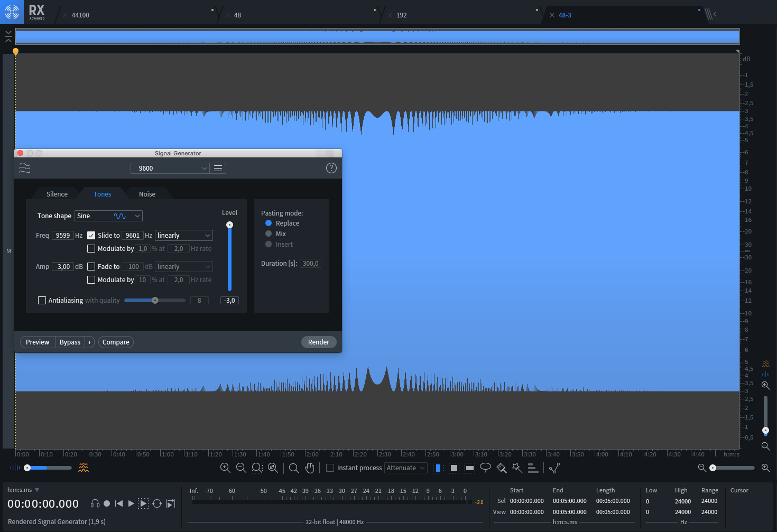Click the blue waveform view icon beside the spectrogram slider
The width and height of the screenshot is (777, 532).
click(x=15, y=468)
